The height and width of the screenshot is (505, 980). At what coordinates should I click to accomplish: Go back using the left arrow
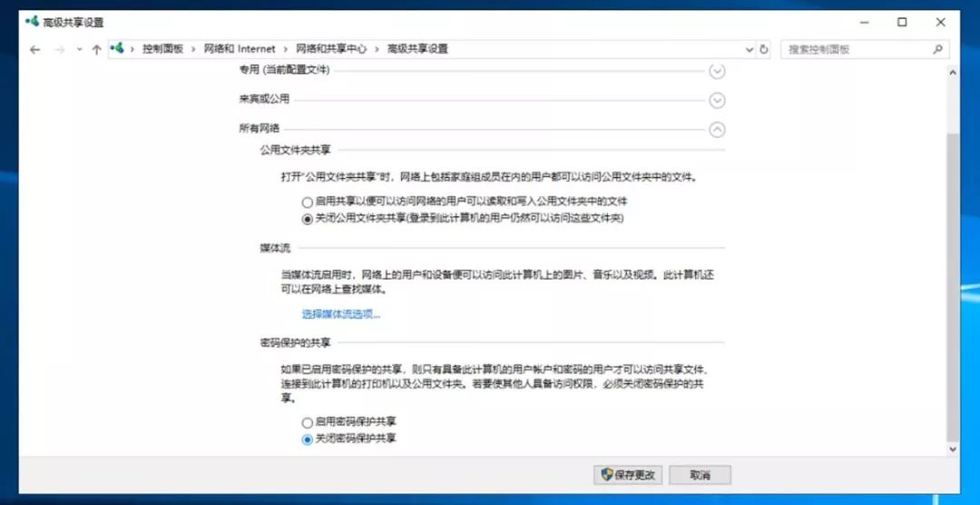click(x=35, y=49)
